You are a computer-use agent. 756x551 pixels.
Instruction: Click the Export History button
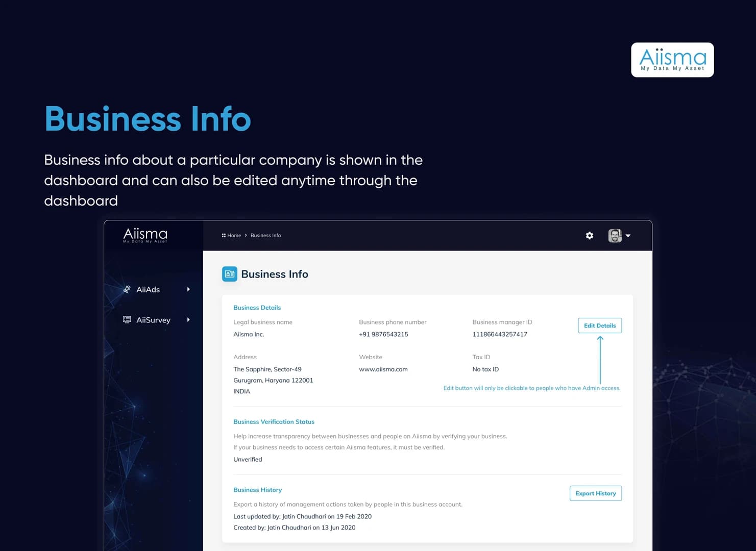click(x=596, y=493)
